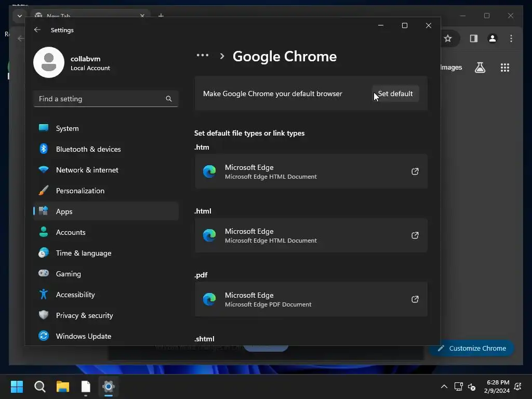532x399 pixels.
Task: Click the Bluetooth icon in sidebar
Action: [44, 149]
